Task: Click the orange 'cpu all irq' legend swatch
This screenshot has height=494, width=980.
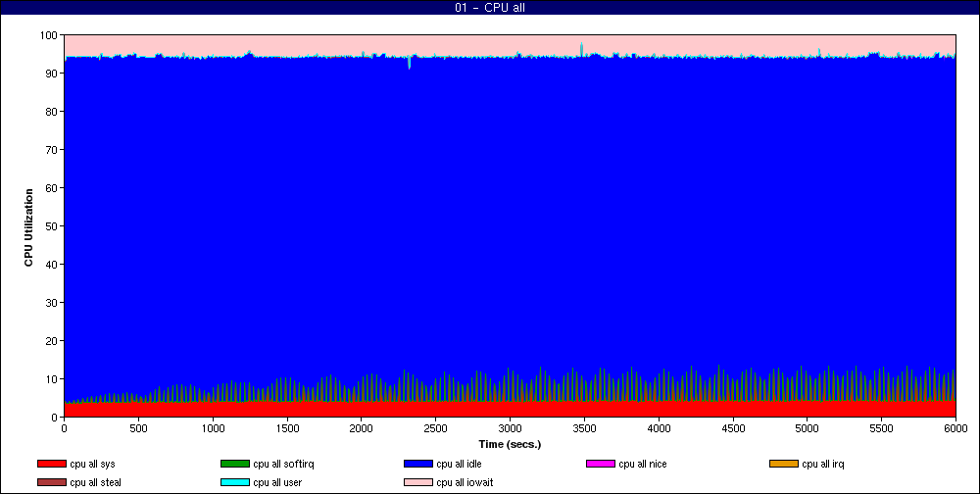Action: [784, 464]
